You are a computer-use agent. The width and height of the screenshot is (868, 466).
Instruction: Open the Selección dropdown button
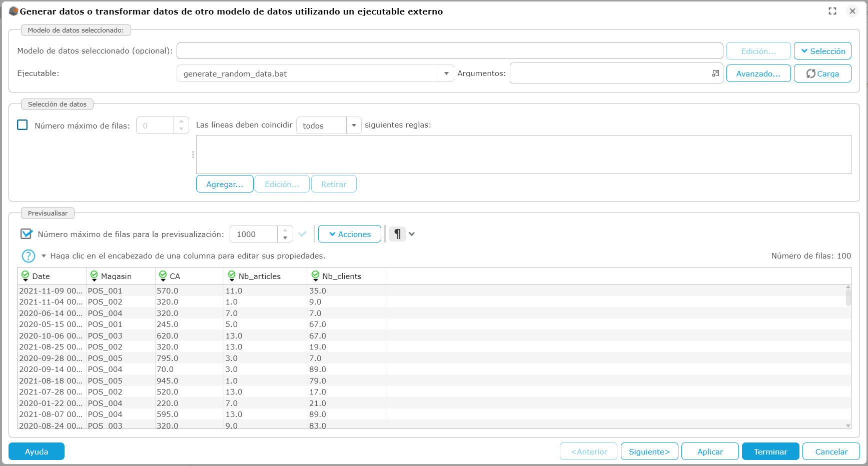tap(822, 51)
